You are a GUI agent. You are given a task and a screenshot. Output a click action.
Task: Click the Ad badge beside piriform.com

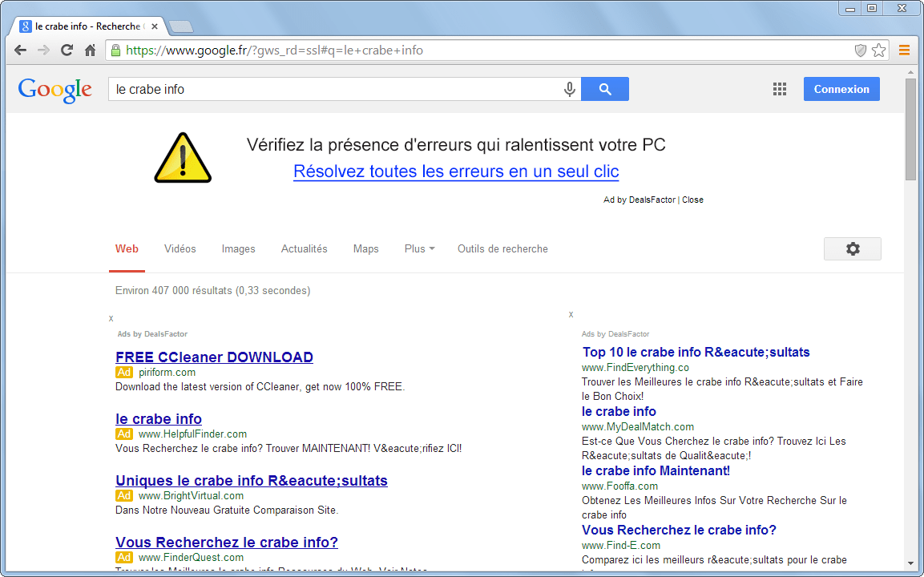[x=123, y=373]
